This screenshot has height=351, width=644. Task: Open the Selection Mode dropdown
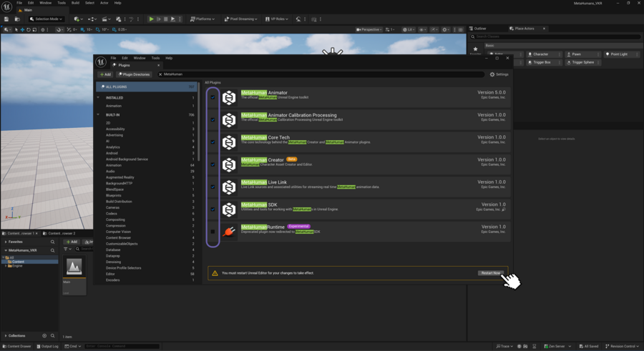(46, 19)
